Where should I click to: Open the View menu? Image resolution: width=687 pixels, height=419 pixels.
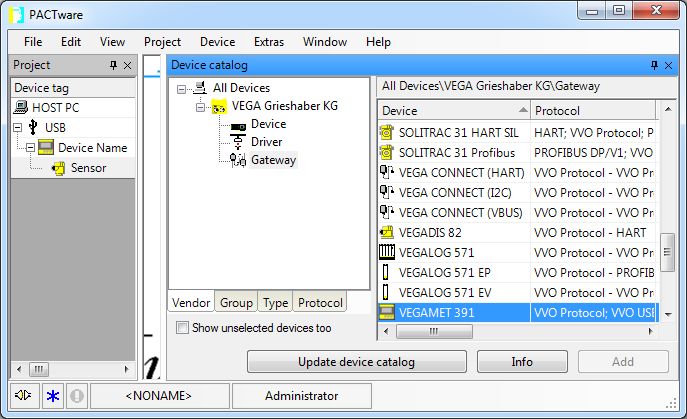coord(112,42)
